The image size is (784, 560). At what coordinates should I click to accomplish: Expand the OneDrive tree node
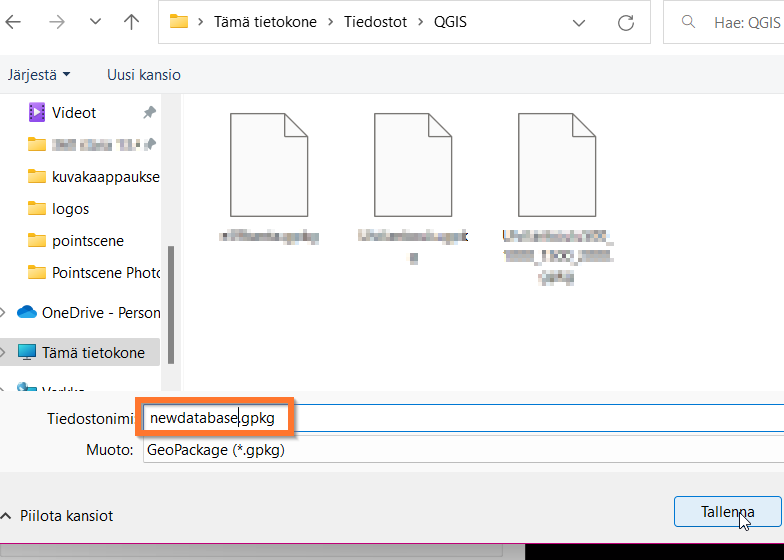tap(3, 312)
